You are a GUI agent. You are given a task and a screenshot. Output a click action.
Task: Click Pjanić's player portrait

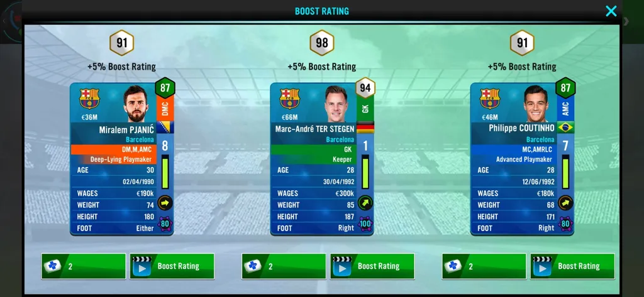point(135,104)
